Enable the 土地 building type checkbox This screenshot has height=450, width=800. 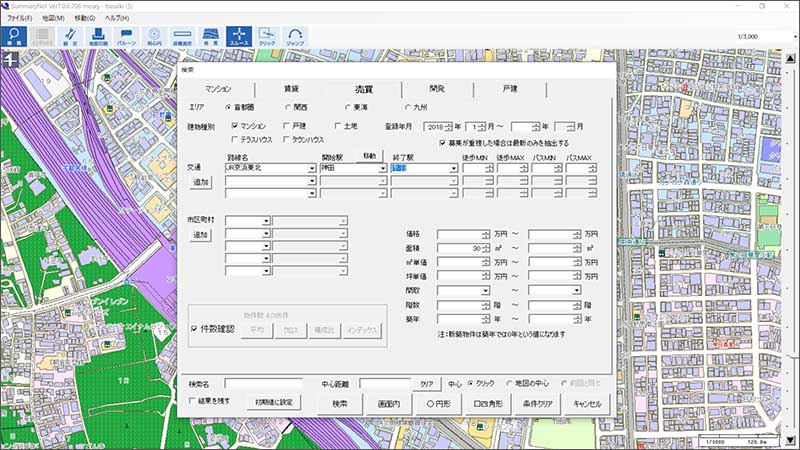[338, 126]
